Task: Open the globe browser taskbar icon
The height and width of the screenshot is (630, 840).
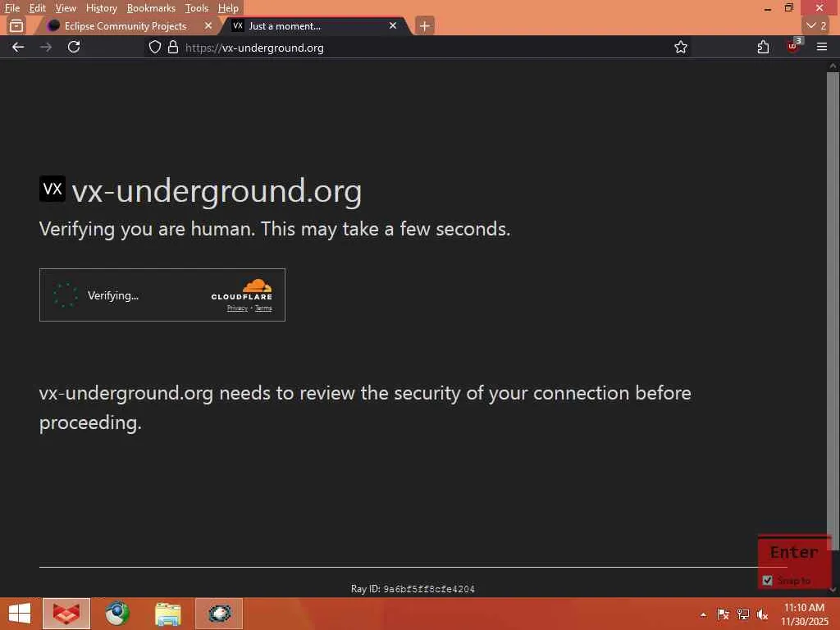Action: (116, 614)
